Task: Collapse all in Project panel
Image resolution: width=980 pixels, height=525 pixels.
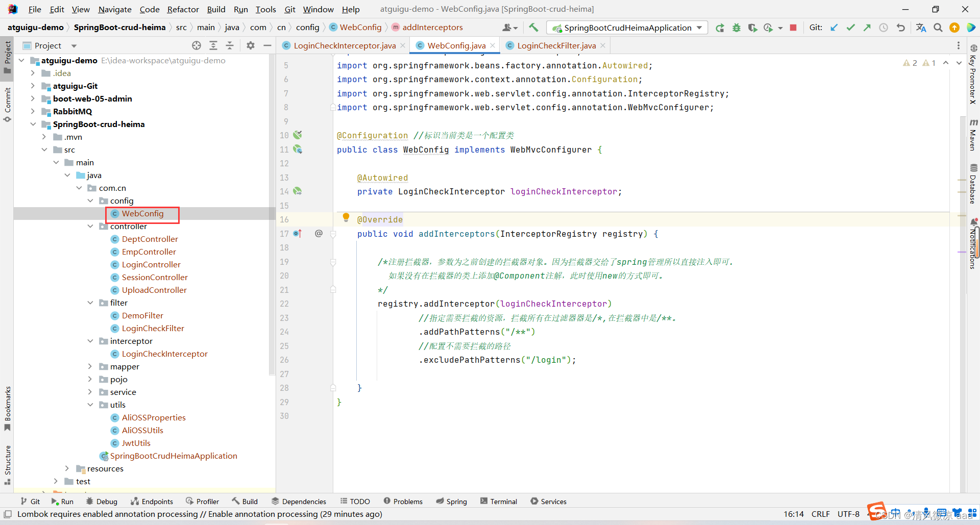Action: tap(230, 45)
